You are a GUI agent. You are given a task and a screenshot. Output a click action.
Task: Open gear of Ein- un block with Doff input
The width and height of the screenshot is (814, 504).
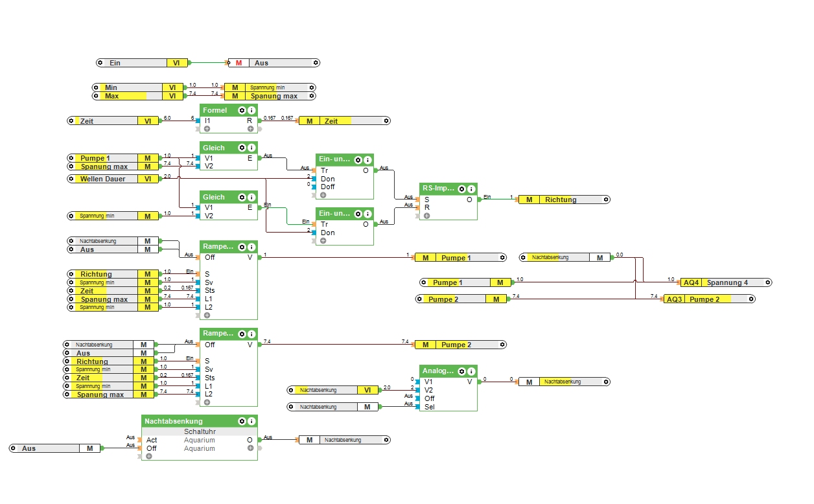pyautogui.click(x=358, y=159)
